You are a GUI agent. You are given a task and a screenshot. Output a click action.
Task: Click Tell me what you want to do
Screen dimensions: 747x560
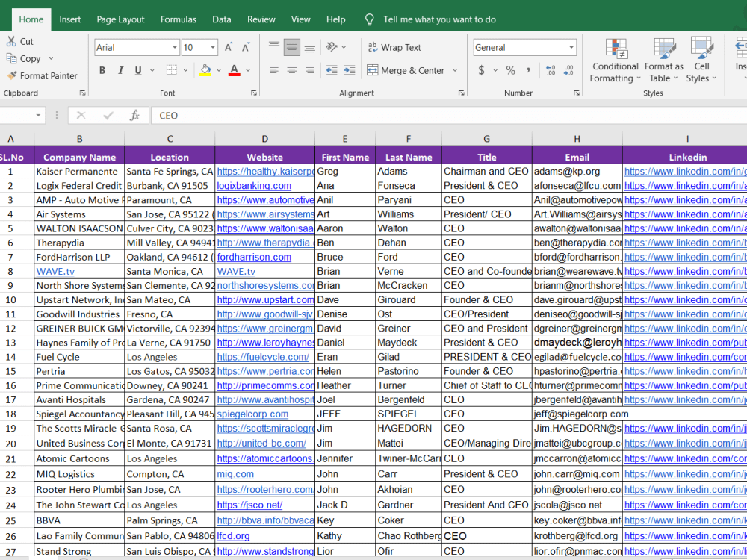[439, 19]
